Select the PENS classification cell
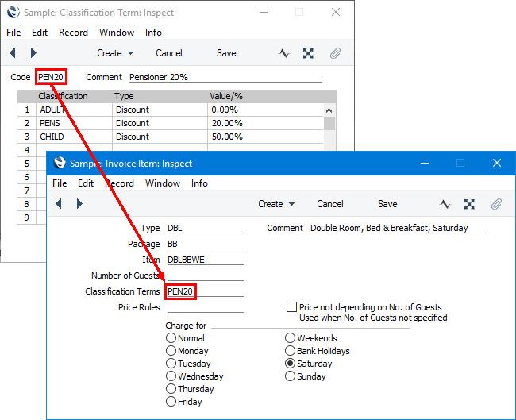516x420 pixels. pyautogui.click(x=74, y=123)
